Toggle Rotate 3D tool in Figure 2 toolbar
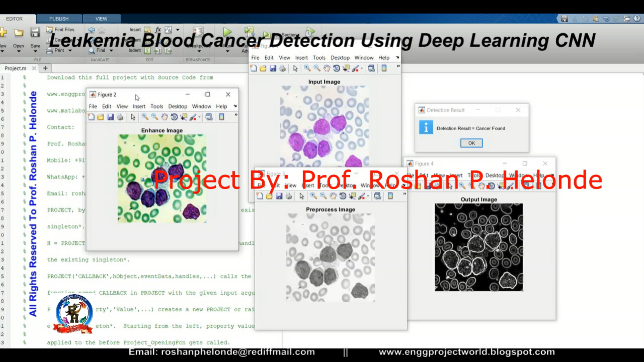644x362 pixels. coord(174,117)
